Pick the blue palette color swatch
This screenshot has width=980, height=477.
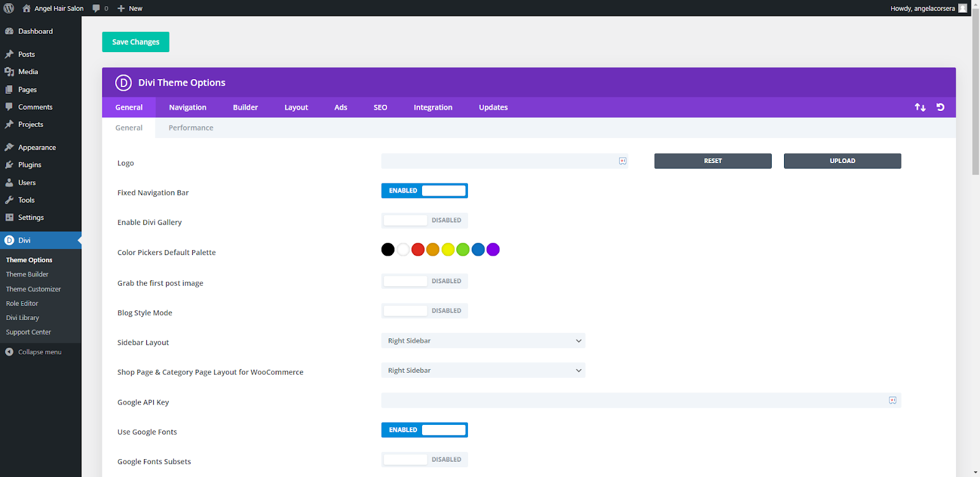pyautogui.click(x=478, y=250)
